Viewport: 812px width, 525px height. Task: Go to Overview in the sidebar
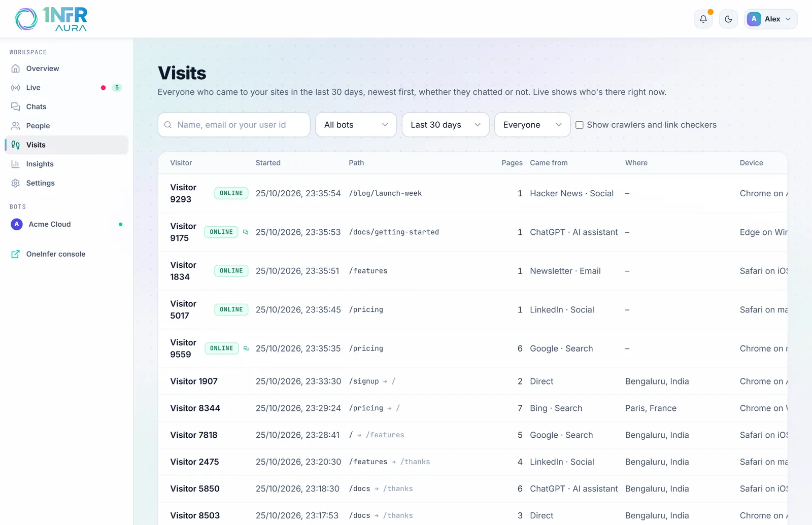pyautogui.click(x=66, y=68)
